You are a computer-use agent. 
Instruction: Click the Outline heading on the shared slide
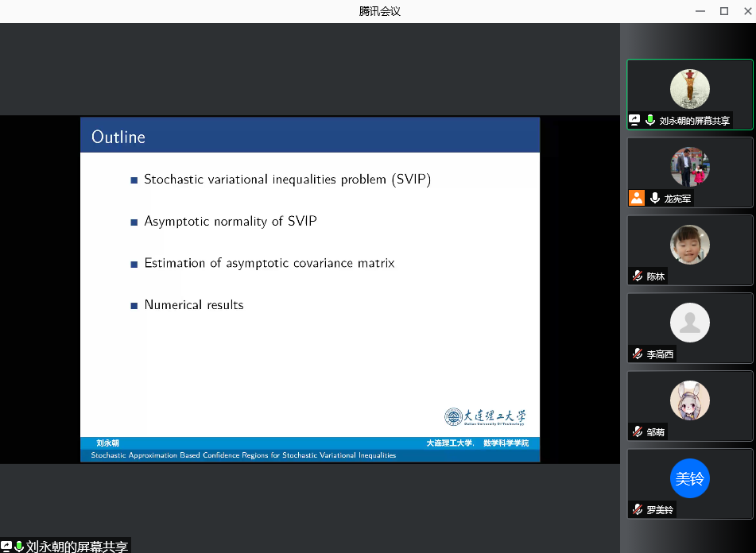[x=118, y=137]
